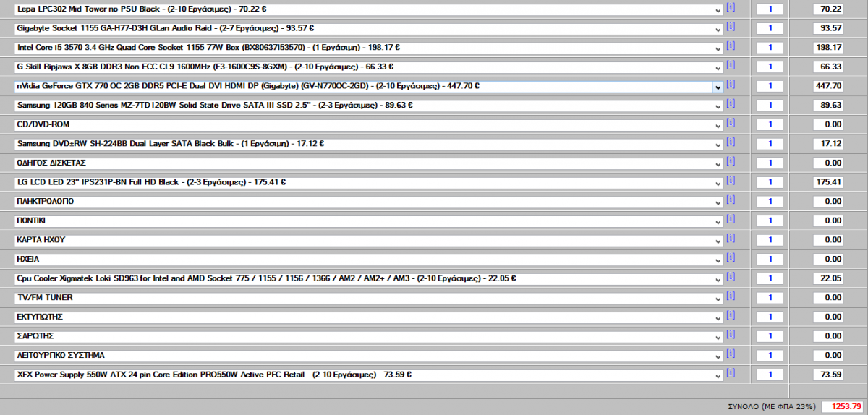Click info icon beside ΗΧΕΙΑ
This screenshot has width=868, height=415.
(731, 257)
